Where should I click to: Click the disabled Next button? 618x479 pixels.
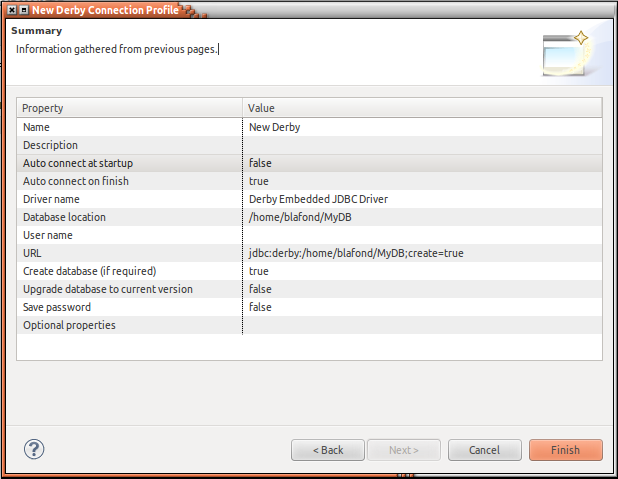(404, 450)
